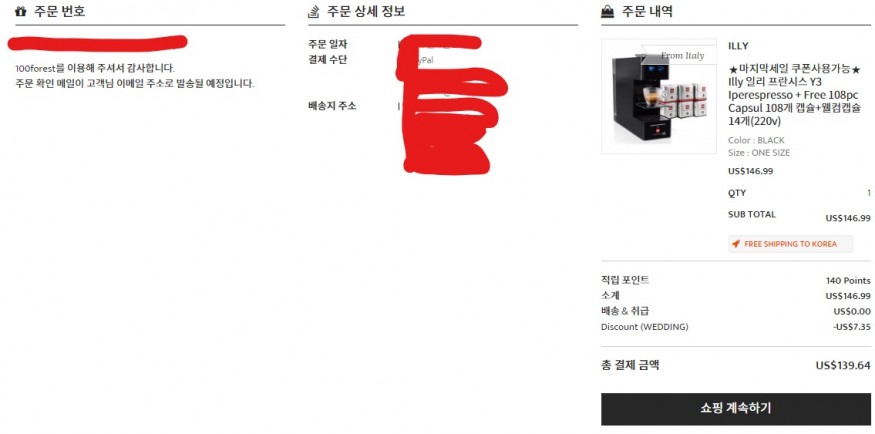The height and width of the screenshot is (434, 875).
Task: Click the 총 결제 금액 US$139.64 total
Action: (x=735, y=365)
